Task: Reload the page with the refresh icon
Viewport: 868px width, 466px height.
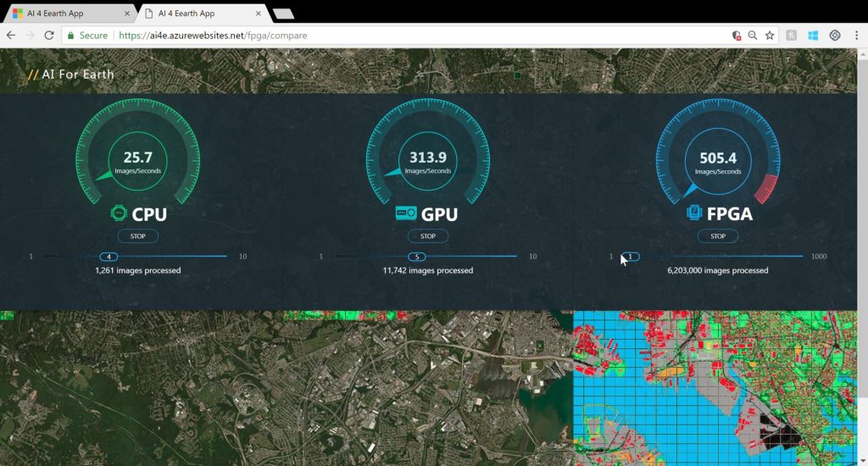Action: 48,36
